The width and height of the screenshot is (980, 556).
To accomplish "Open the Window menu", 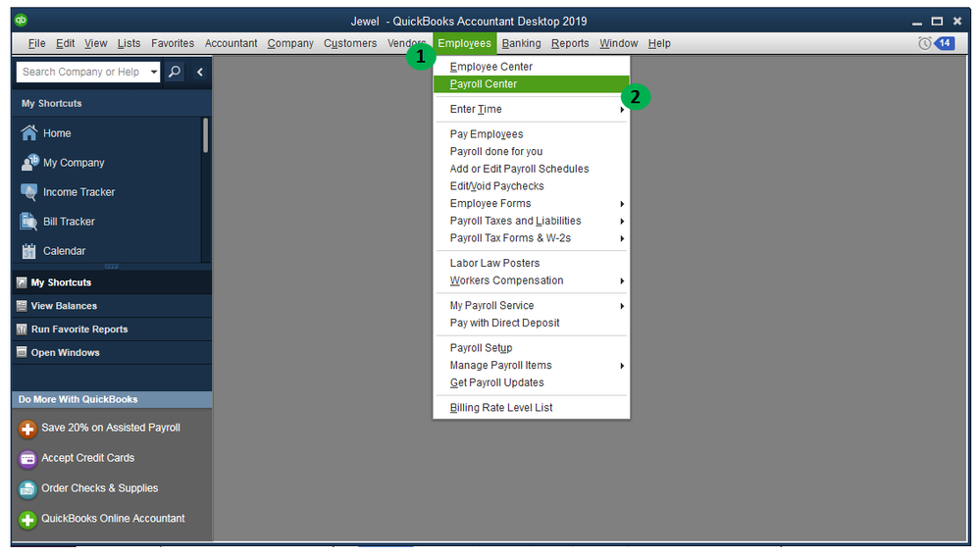I will click(x=619, y=43).
